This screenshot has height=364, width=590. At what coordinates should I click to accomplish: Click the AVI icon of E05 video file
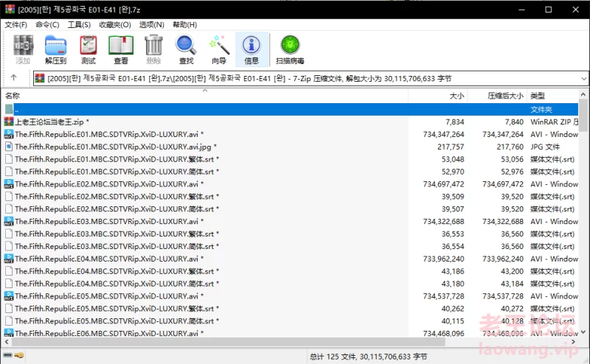pos(9,296)
